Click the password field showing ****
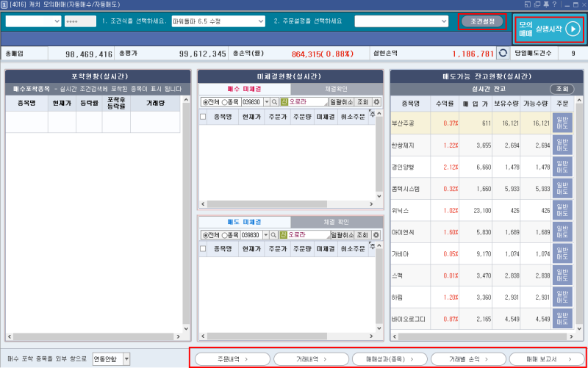Image resolution: width=588 pixels, height=368 pixels. (80, 21)
